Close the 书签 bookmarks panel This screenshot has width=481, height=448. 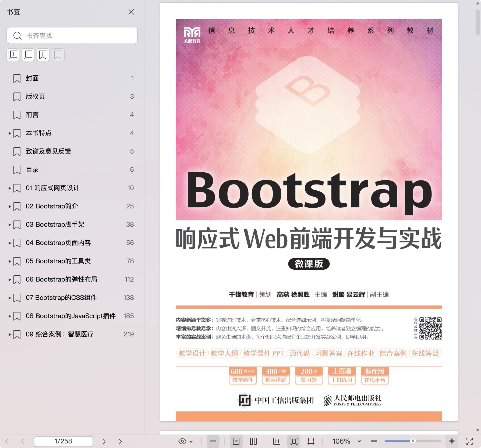pos(131,12)
